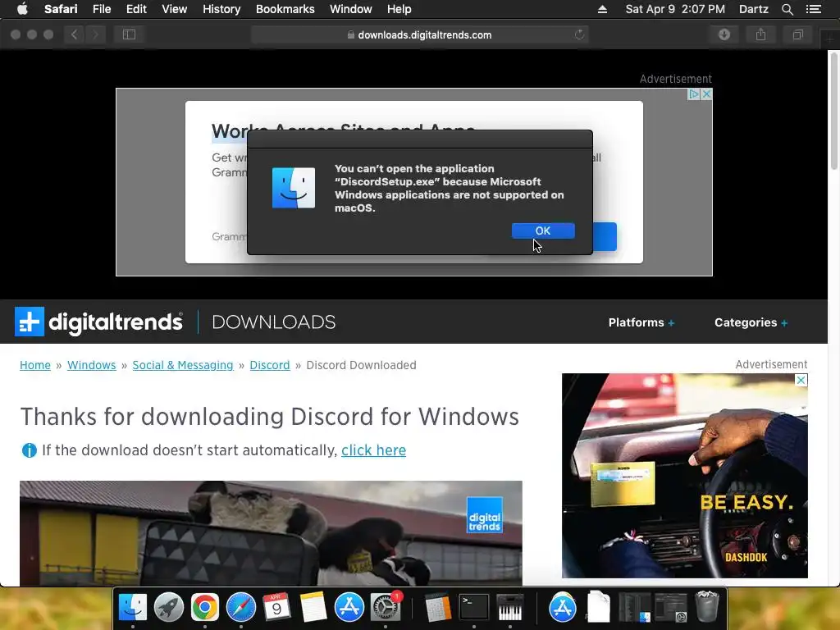Screen dimensions: 840x630
Task: Expand the Categories menu
Action: (x=751, y=322)
